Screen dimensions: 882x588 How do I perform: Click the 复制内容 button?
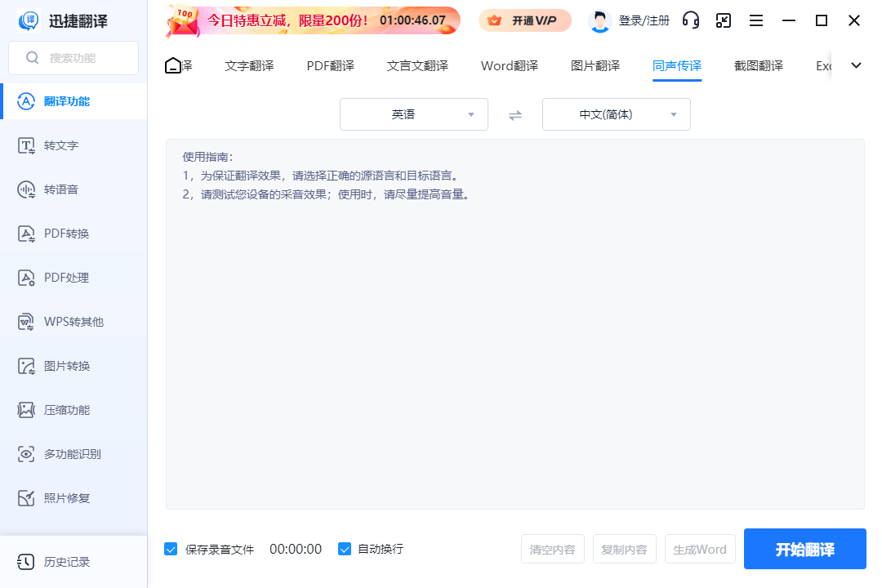(625, 549)
